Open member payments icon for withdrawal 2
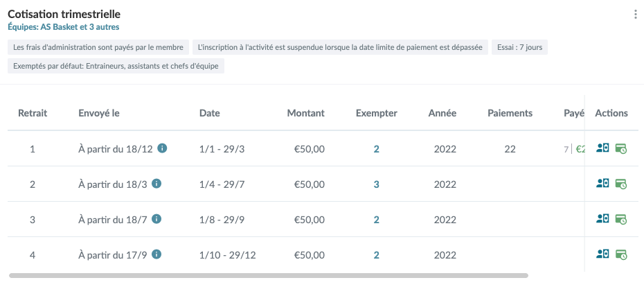The width and height of the screenshot is (644, 287). click(x=602, y=184)
